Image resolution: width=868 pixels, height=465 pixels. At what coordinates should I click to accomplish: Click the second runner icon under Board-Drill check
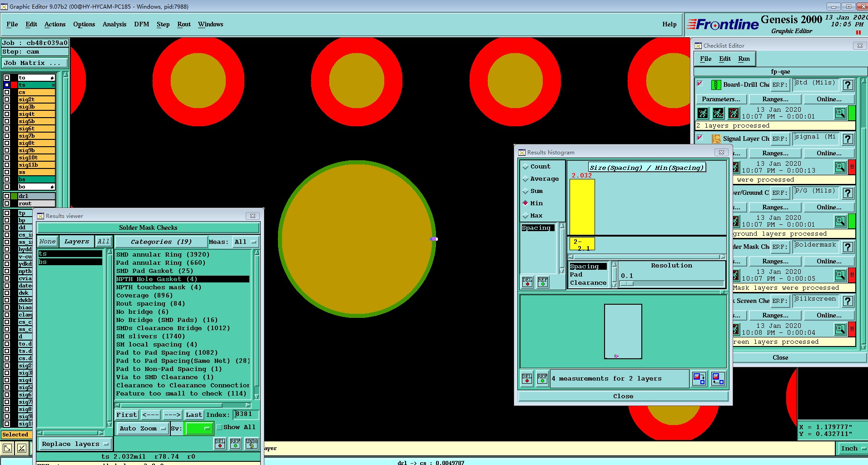(x=718, y=113)
